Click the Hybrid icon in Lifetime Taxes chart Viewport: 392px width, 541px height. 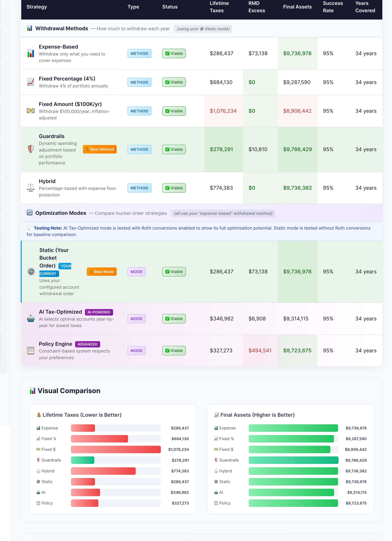(x=38, y=471)
